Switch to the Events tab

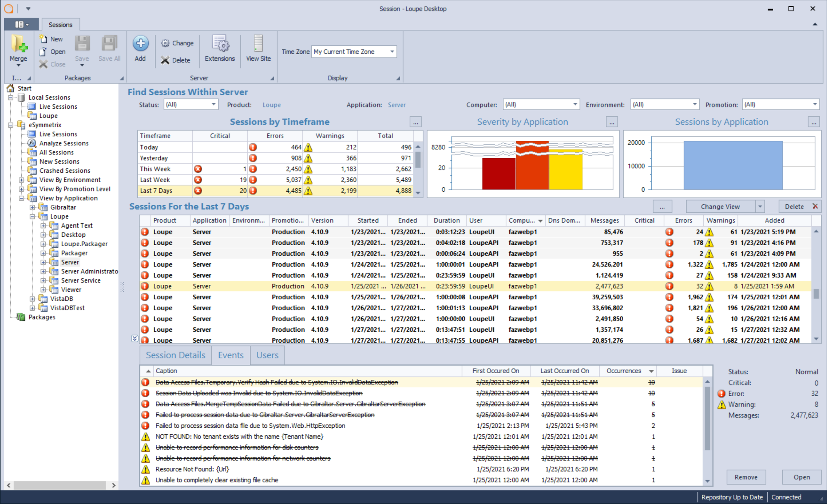[x=230, y=355]
